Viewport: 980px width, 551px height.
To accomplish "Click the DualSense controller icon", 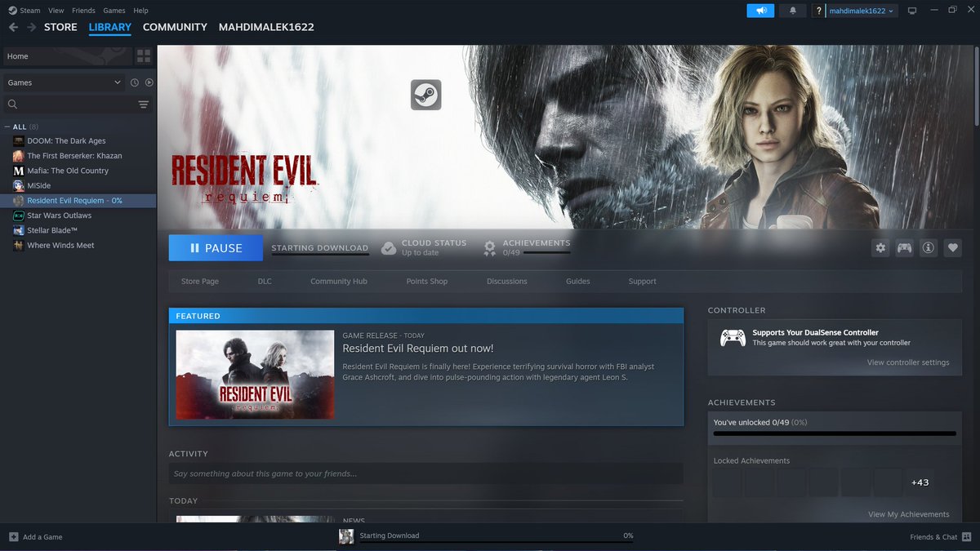I will click(x=733, y=337).
